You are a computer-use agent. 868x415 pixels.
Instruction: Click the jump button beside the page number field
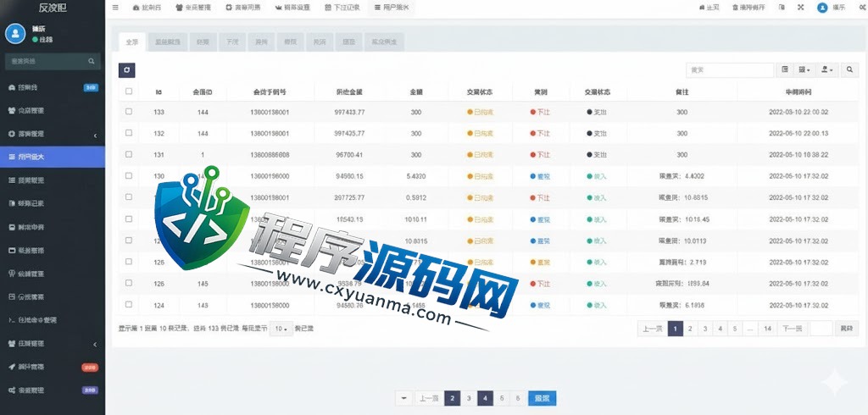(x=847, y=329)
